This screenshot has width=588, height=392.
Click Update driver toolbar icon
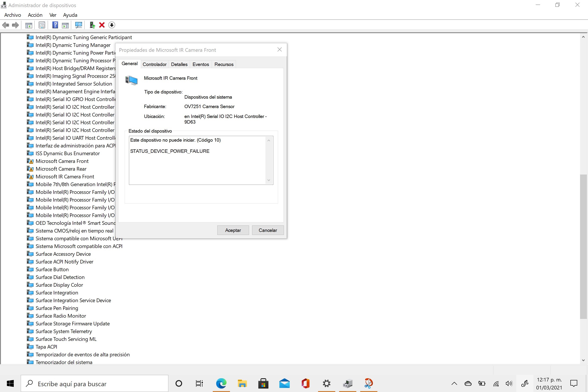click(x=92, y=25)
